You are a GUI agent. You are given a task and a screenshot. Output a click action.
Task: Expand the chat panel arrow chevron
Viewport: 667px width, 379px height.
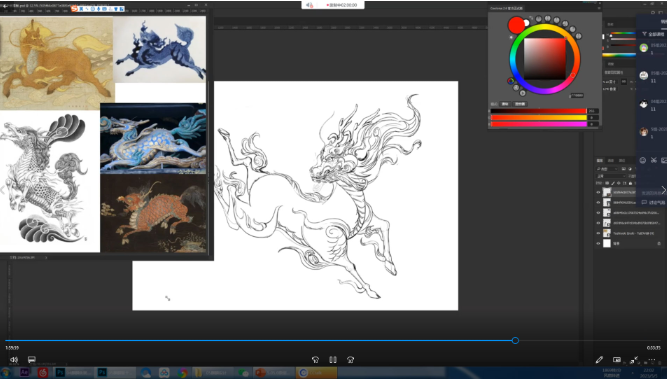coord(663,190)
